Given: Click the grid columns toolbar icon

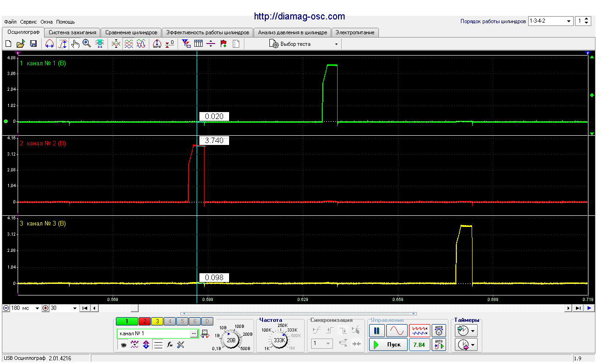Looking at the screenshot, I should pos(198,44).
